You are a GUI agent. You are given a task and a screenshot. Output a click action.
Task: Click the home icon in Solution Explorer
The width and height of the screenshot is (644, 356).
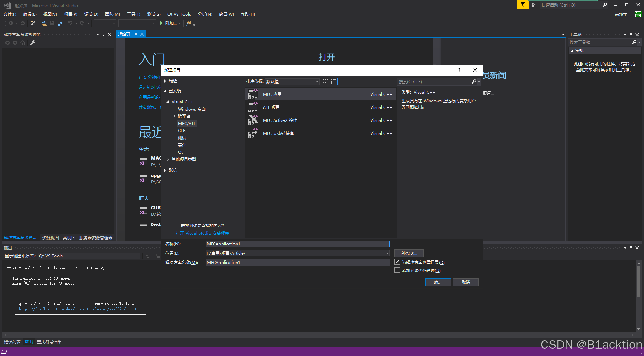(x=23, y=43)
